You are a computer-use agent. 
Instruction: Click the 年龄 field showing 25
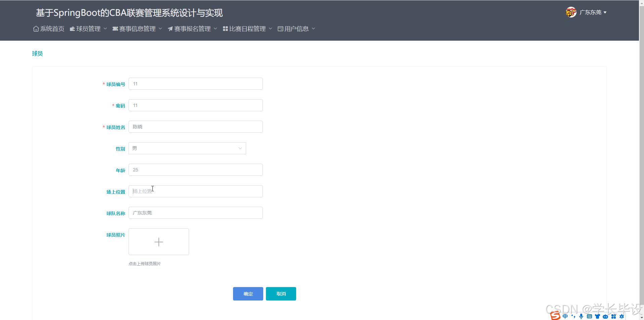point(196,170)
